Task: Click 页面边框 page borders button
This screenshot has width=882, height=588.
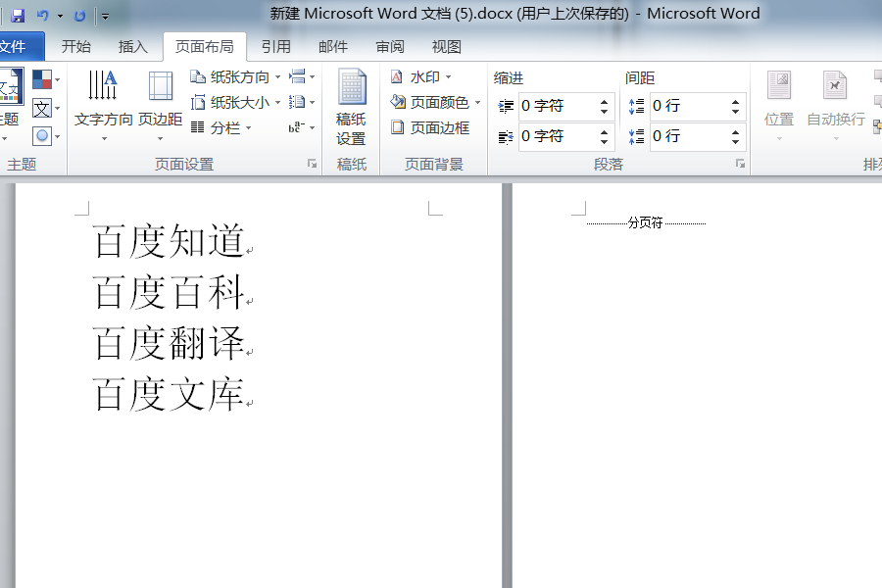Action: click(x=430, y=127)
